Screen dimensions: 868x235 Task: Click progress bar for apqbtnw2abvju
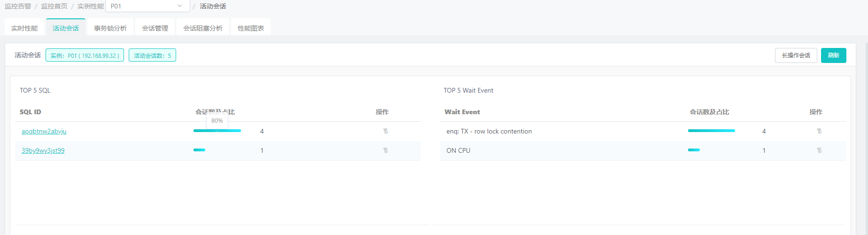tap(217, 131)
